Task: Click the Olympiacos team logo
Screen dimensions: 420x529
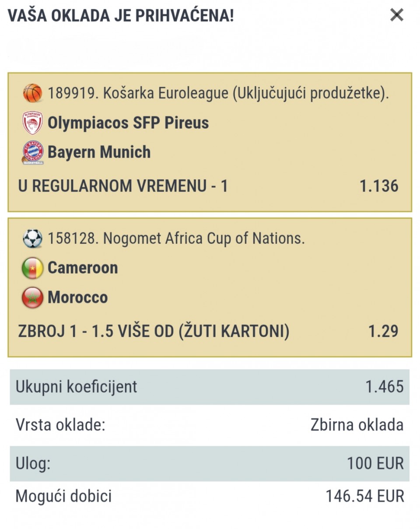Action: tap(32, 123)
